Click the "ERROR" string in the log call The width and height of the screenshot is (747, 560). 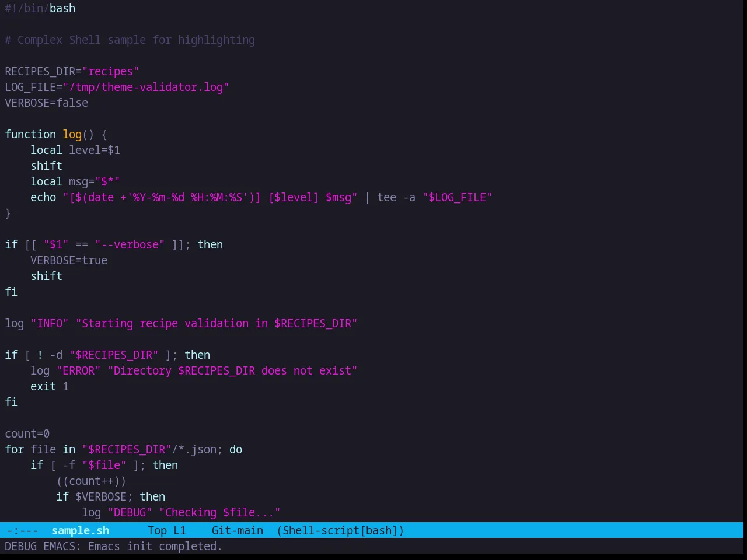(x=79, y=370)
